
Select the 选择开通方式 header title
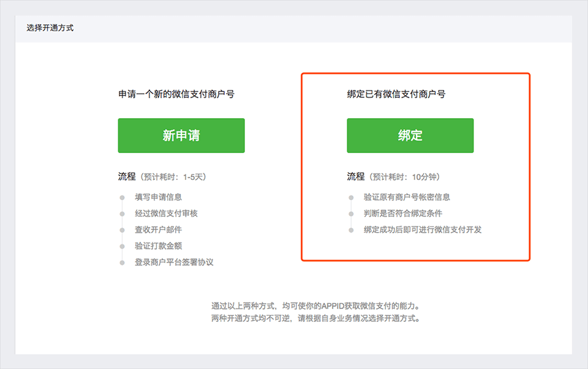50,28
